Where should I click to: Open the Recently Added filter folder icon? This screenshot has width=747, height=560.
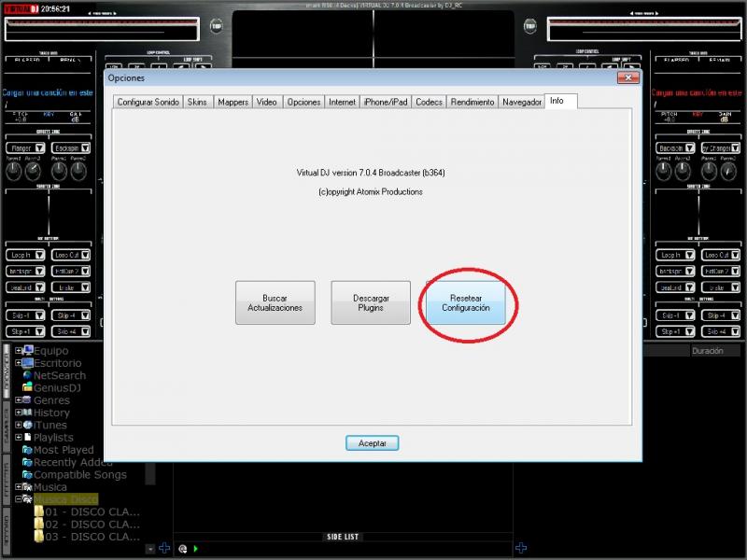27,462
